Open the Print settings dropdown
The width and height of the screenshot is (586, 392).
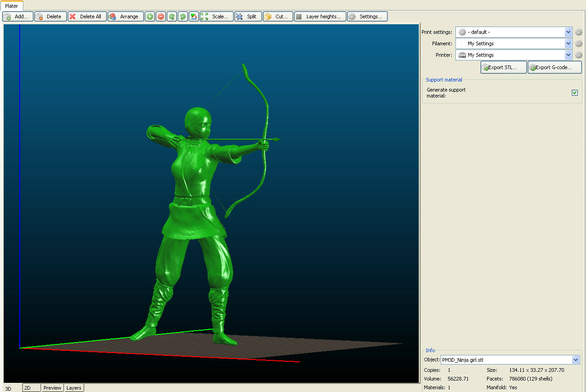(x=568, y=32)
